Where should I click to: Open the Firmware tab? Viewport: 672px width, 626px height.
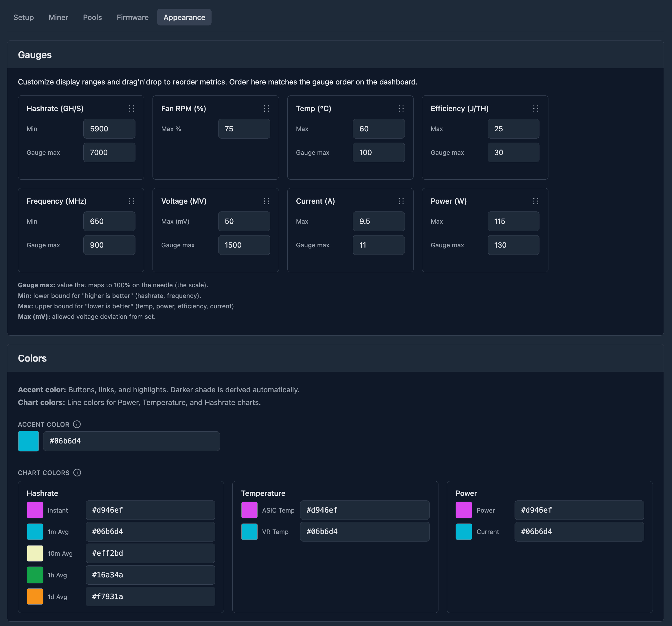coord(133,17)
